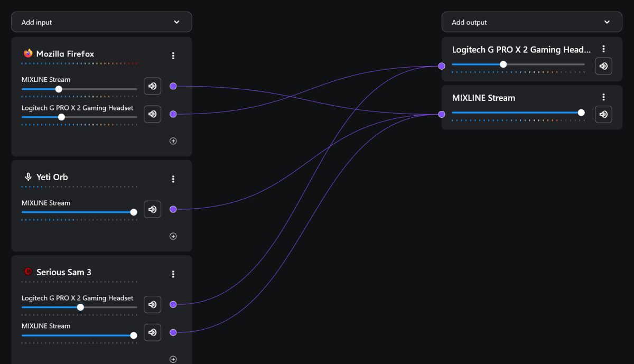
Task: Open Mozilla Firefox options menu
Action: 173,55
